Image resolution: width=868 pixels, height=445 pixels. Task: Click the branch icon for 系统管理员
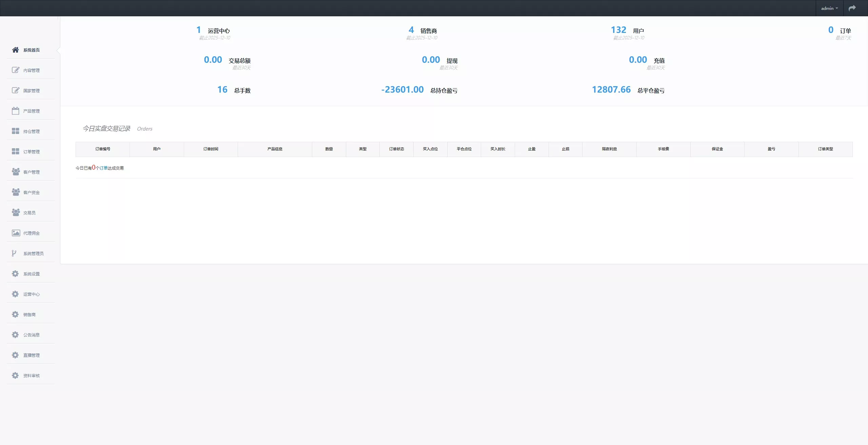pyautogui.click(x=14, y=253)
